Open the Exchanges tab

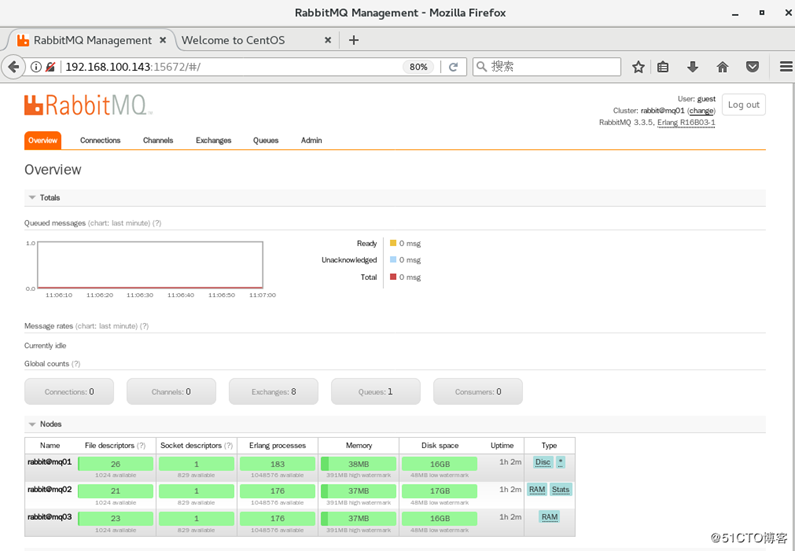pyautogui.click(x=213, y=140)
